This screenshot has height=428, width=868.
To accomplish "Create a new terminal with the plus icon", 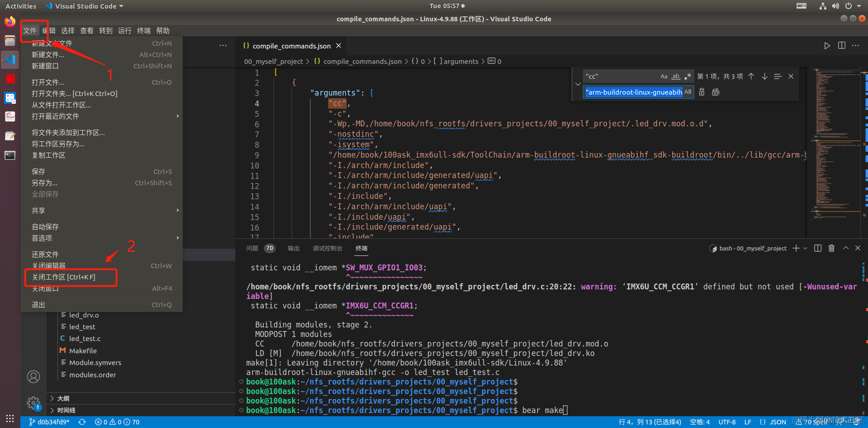I will 796,248.
